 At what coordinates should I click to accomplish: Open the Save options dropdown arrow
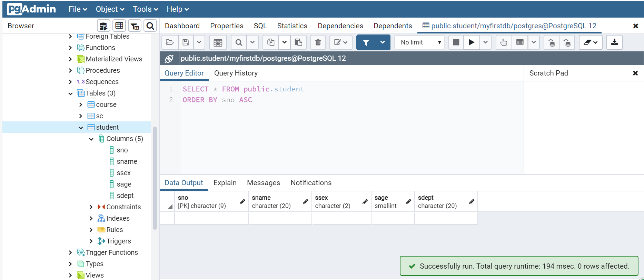point(199,42)
